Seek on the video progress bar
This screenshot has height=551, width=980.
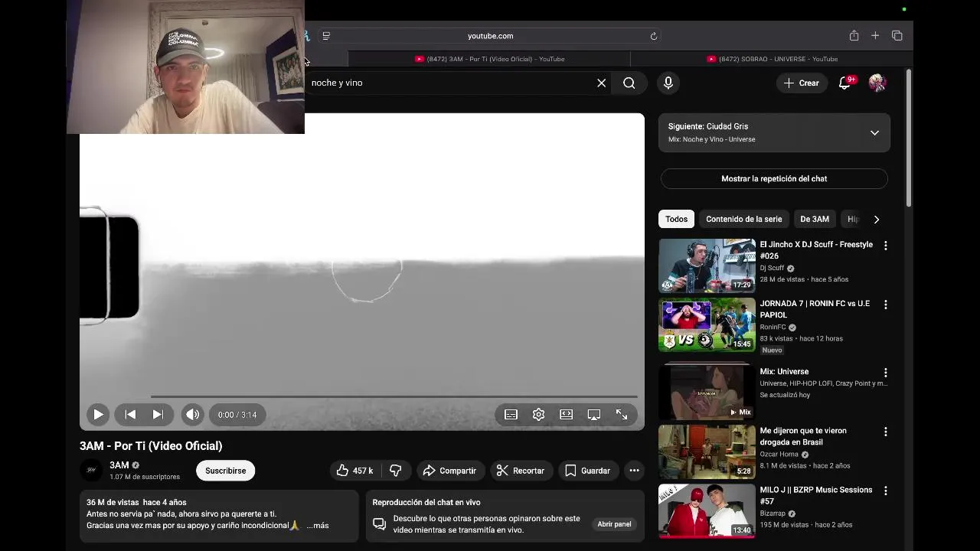[394, 396]
